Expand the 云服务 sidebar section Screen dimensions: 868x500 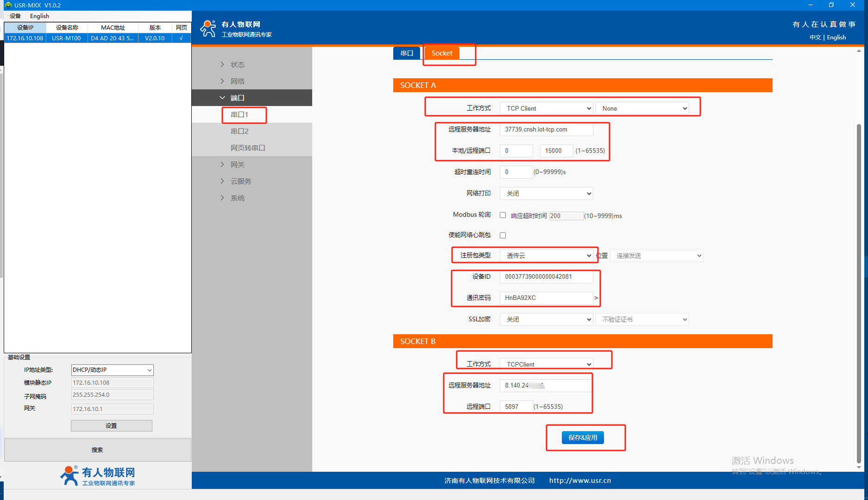(x=222, y=181)
